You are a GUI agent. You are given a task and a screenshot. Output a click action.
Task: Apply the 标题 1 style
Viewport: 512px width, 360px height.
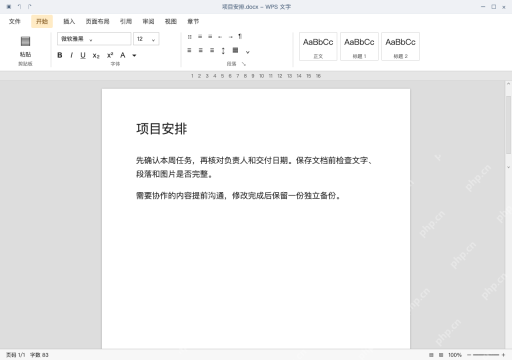pyautogui.click(x=359, y=46)
